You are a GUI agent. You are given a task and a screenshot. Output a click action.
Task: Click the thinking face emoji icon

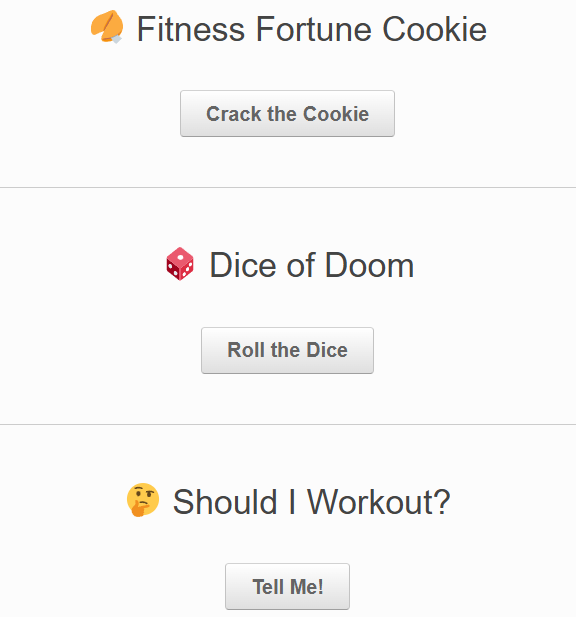143,500
